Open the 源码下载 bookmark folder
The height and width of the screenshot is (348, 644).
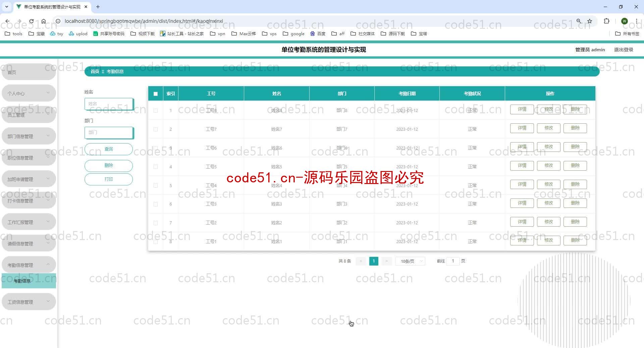(393, 34)
